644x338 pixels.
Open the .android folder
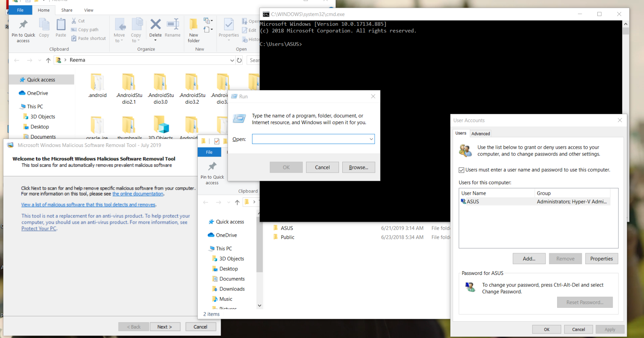97,86
